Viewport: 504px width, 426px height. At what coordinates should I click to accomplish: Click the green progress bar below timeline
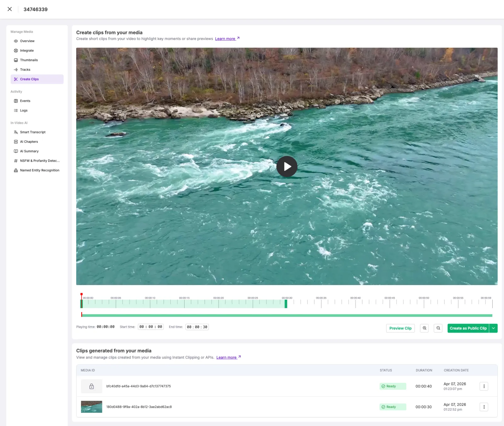click(x=287, y=315)
